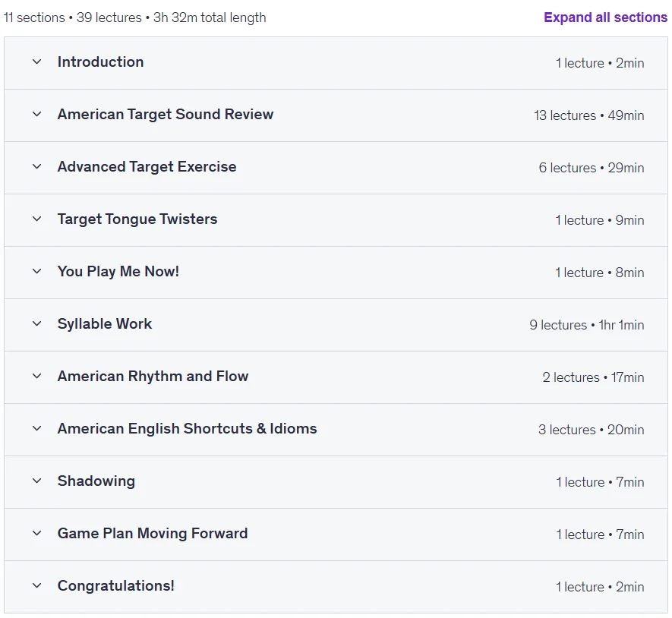Expand Game Plan Moving Forward chevron
Screen dimensions: 672x618
pyautogui.click(x=37, y=533)
